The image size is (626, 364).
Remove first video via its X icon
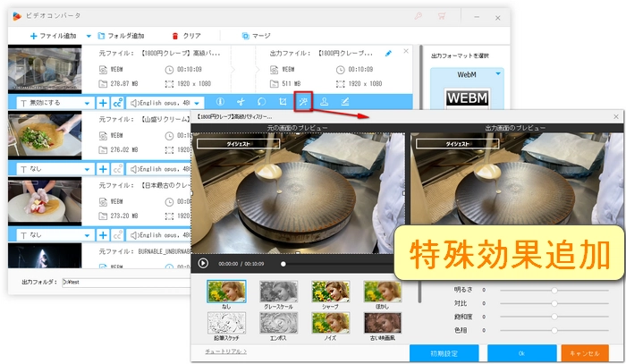(x=406, y=51)
